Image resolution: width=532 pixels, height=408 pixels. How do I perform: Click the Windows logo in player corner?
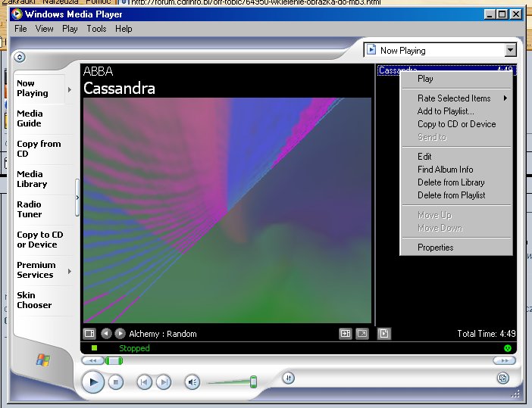click(43, 360)
